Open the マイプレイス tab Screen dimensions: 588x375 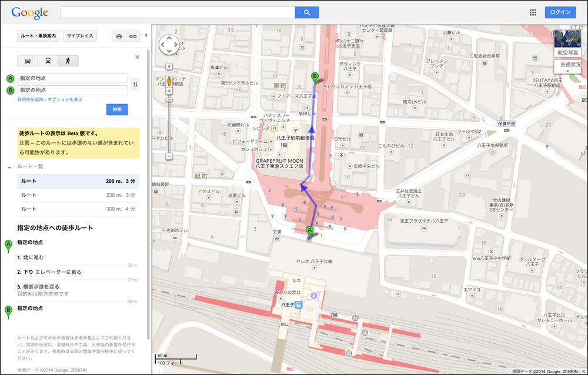[80, 36]
